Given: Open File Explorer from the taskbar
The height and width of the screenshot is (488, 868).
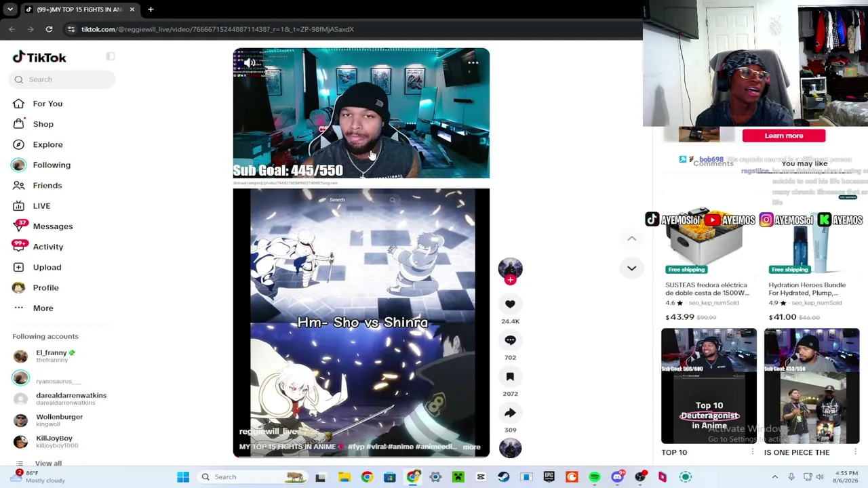Looking at the screenshot, I should click(344, 477).
